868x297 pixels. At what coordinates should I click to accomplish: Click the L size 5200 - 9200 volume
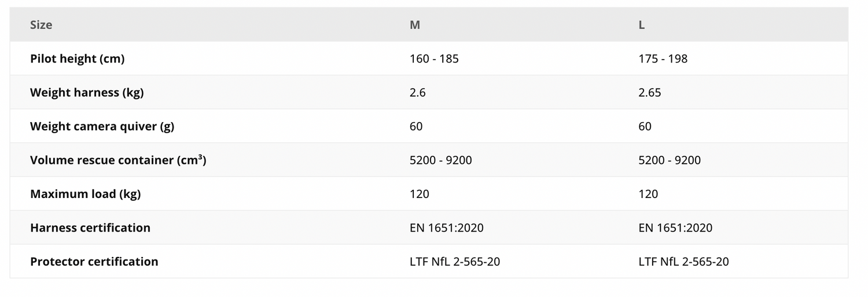[670, 160]
